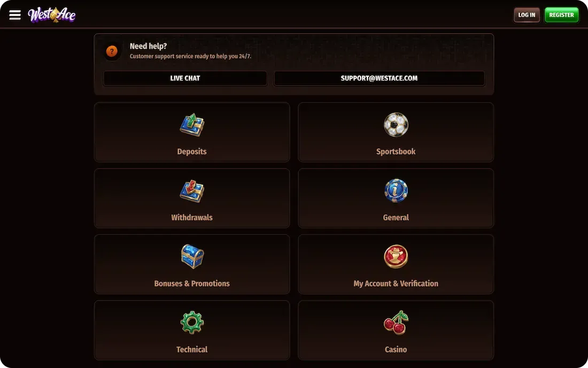This screenshot has width=588, height=368.
Task: Select the Bonuses treasure chest icon
Action: click(192, 257)
